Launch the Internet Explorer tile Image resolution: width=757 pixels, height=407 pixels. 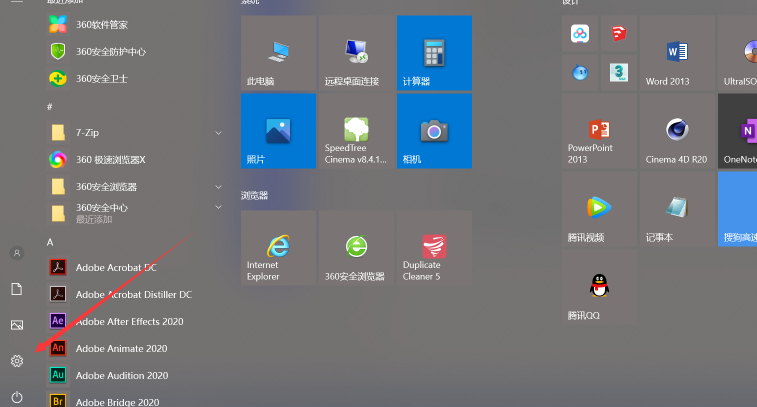click(x=279, y=248)
